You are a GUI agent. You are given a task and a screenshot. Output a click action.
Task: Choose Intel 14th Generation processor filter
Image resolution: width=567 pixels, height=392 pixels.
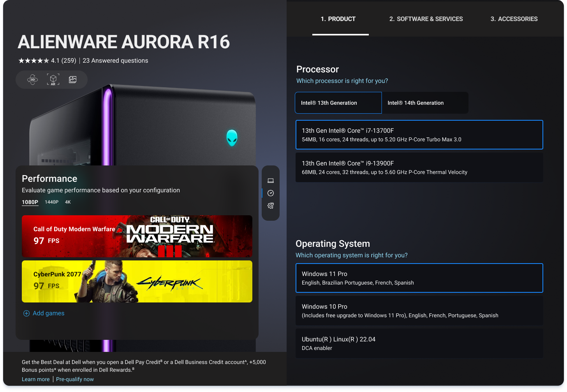tap(425, 103)
